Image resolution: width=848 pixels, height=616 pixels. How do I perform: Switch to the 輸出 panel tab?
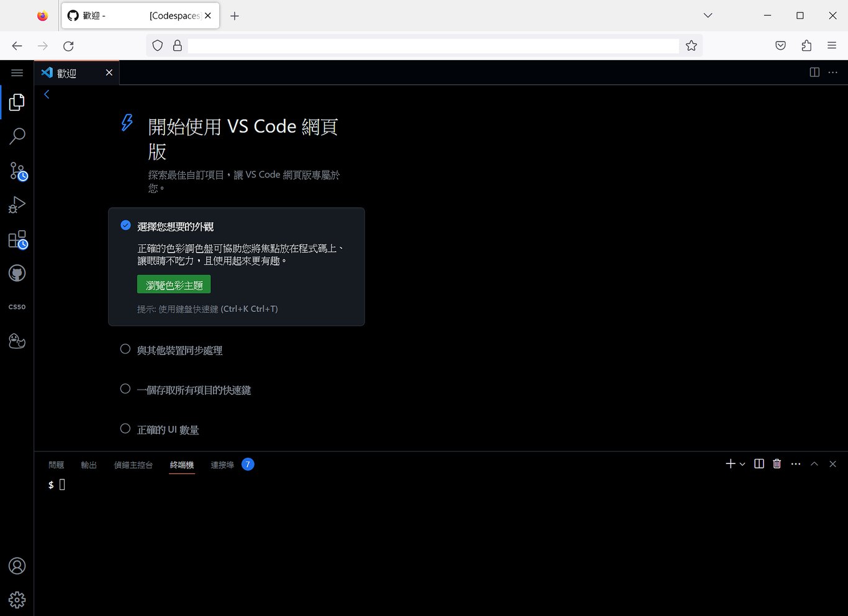(89, 465)
